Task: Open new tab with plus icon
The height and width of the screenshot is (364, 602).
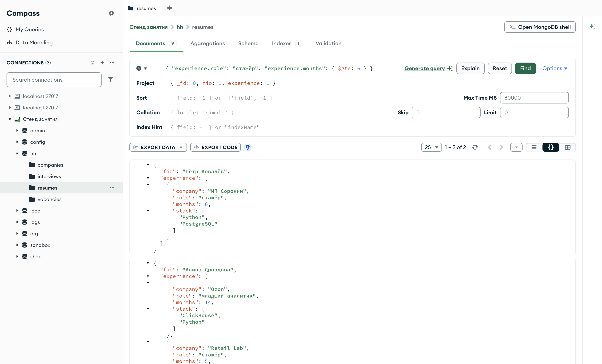Action: [169, 8]
